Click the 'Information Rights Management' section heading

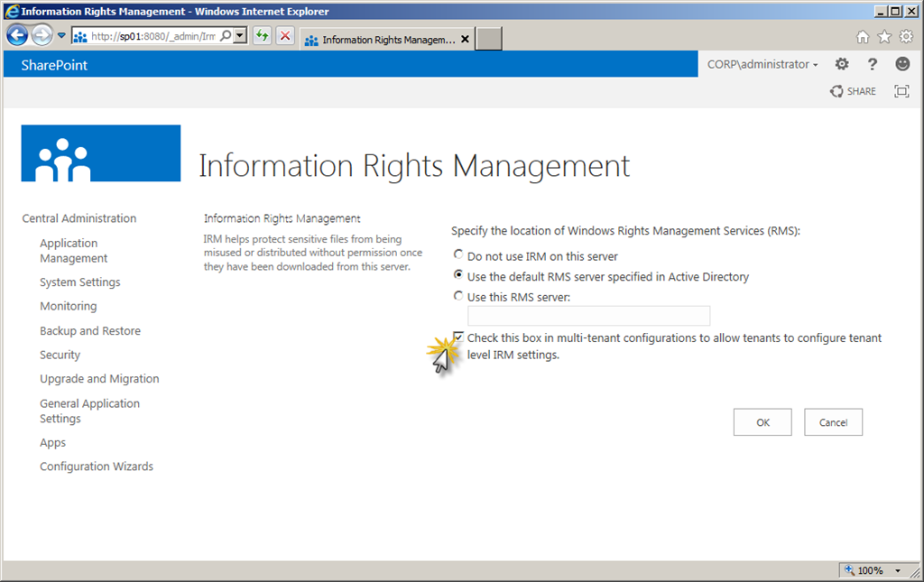tap(282, 218)
